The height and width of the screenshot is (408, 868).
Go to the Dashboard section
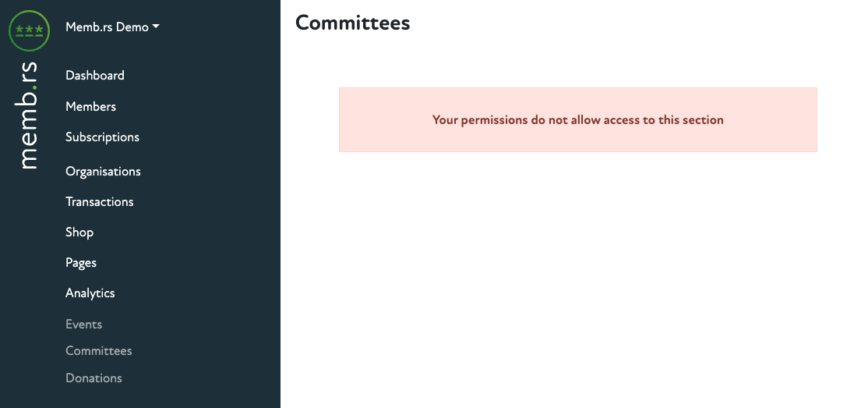click(95, 76)
